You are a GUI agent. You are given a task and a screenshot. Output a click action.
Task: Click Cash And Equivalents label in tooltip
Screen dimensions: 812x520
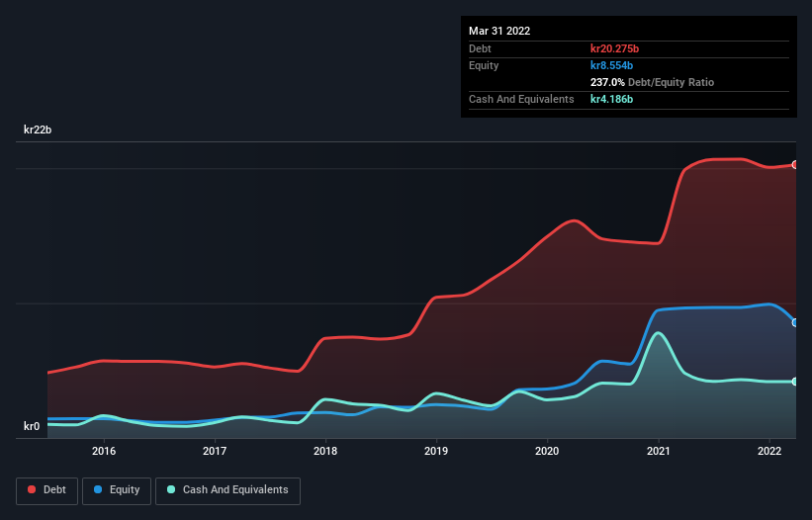click(x=521, y=99)
